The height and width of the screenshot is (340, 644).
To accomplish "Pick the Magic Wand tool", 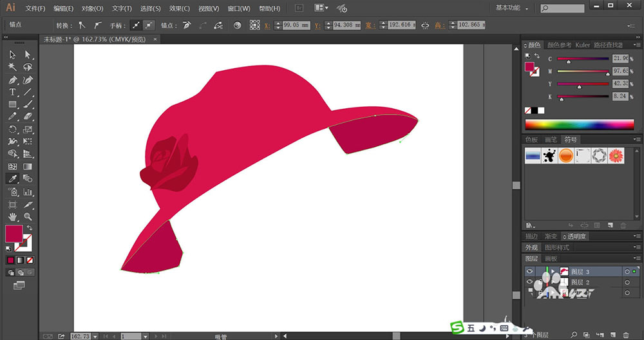I will (12, 67).
